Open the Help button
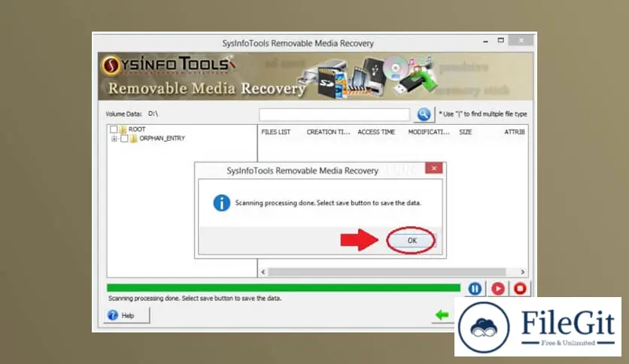Screen dimensions: 629x364 [x=126, y=315]
